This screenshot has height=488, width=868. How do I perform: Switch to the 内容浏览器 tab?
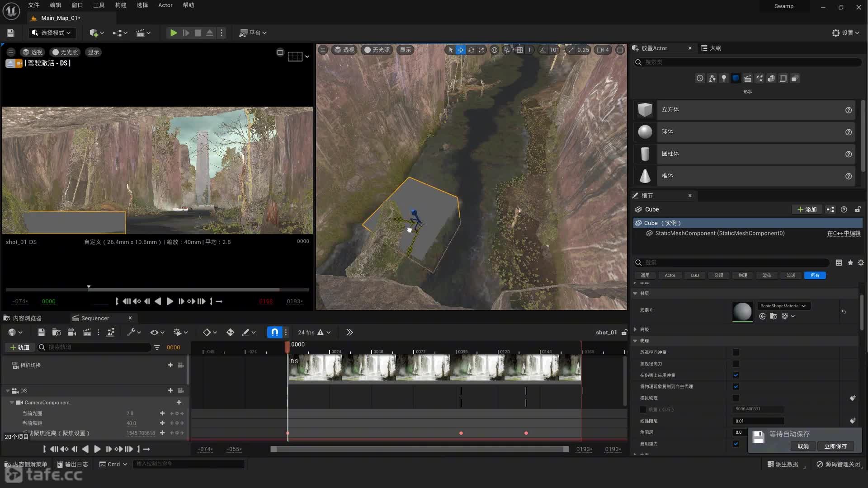click(x=27, y=318)
